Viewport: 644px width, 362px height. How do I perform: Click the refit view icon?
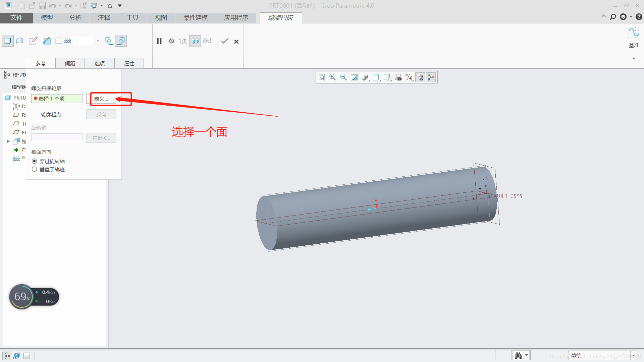(x=322, y=77)
